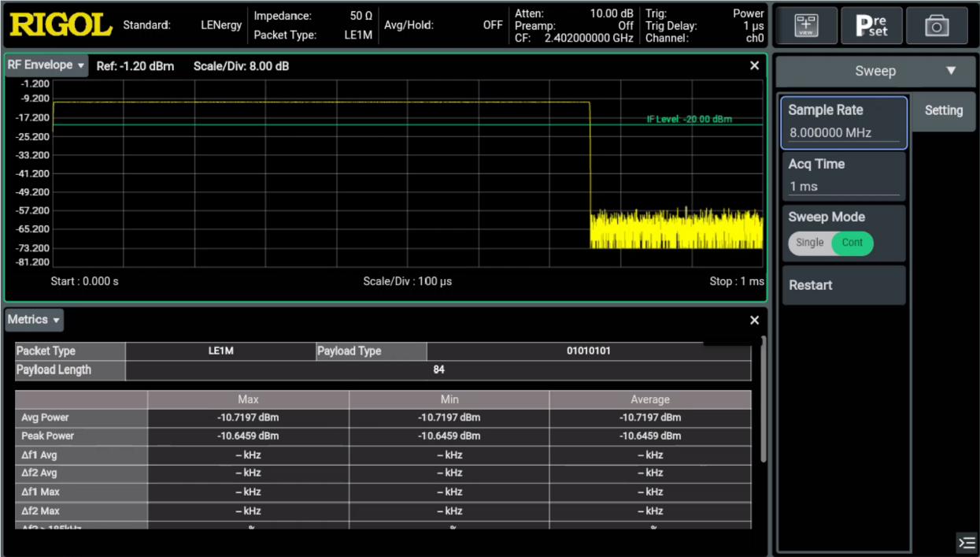Image resolution: width=980 pixels, height=557 pixels.
Task: Open the console icon at bottom right
Action: [967, 543]
